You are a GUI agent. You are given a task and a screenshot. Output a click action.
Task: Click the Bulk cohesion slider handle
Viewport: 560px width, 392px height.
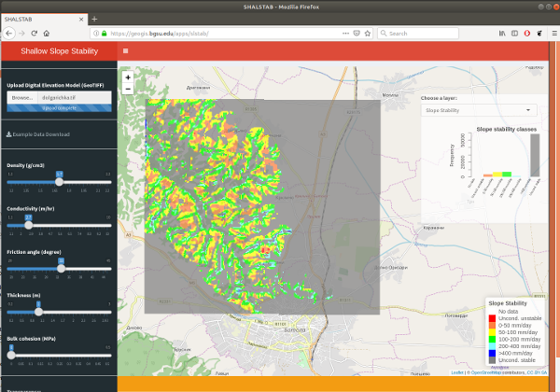pyautogui.click(x=10, y=355)
